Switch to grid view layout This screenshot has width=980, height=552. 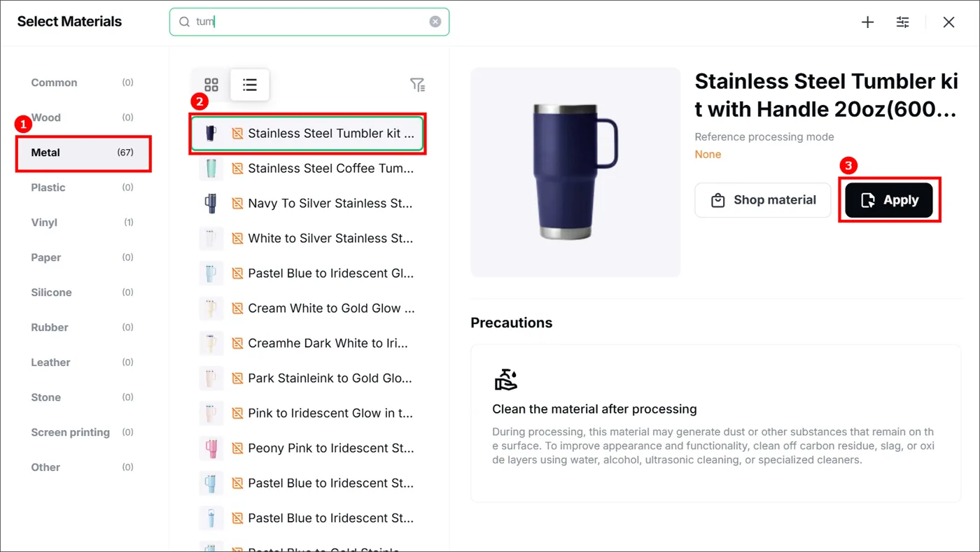[211, 85]
